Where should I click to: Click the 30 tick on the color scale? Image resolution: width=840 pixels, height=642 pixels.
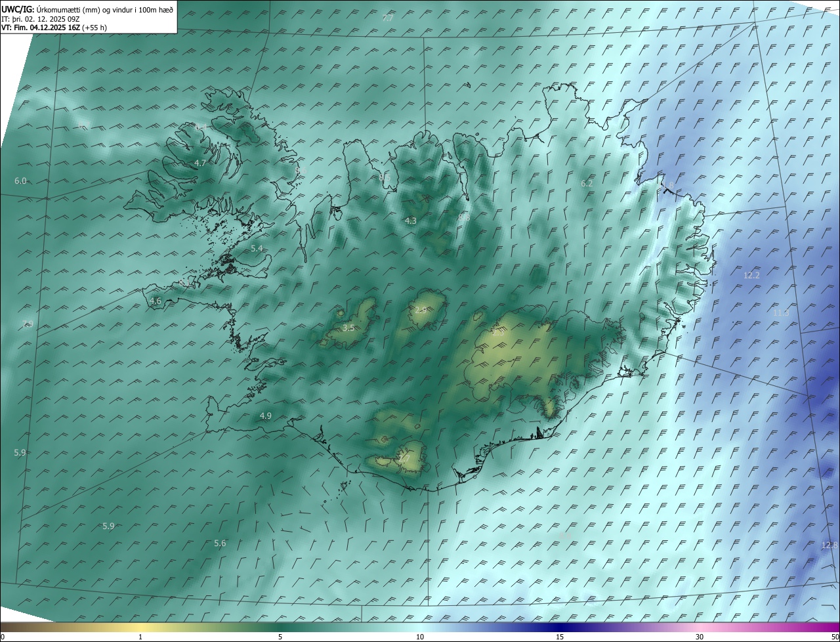point(700,637)
